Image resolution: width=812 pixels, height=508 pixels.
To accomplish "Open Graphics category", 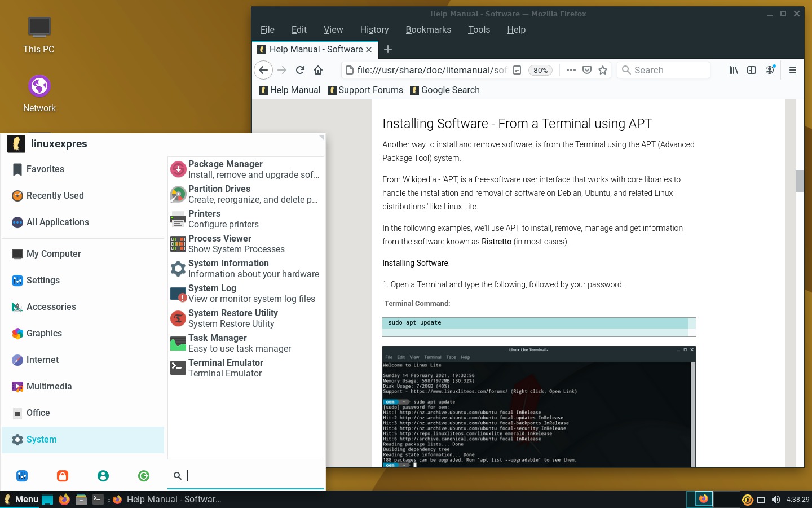I will click(83, 333).
